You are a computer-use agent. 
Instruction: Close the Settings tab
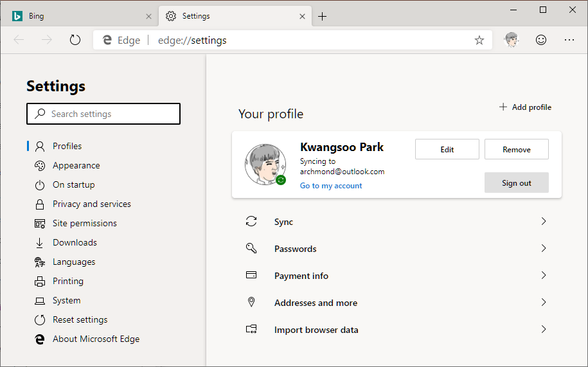(x=302, y=17)
